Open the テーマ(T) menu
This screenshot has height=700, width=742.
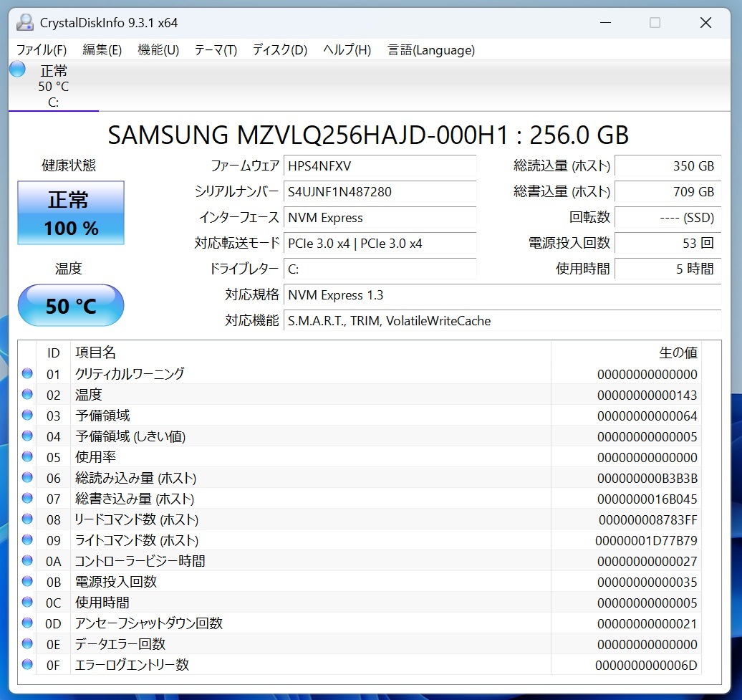pos(216,49)
